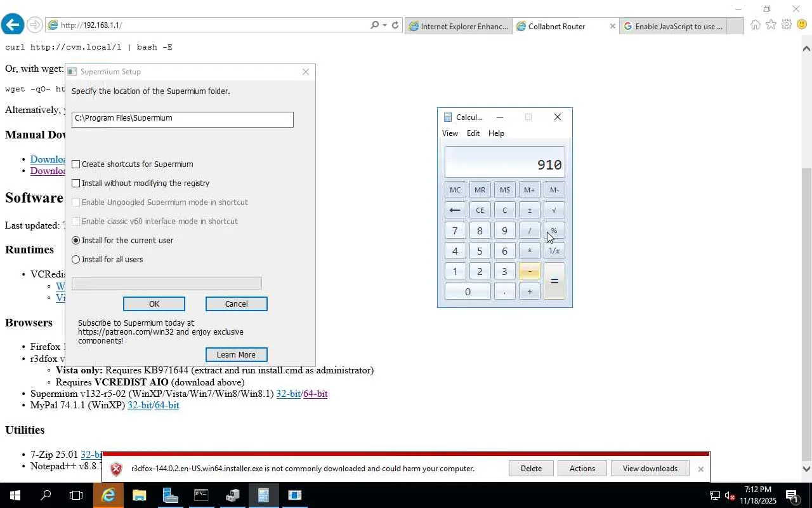Screen dimensions: 812x508
Task: Click the Calculator percent key
Action: point(554,231)
